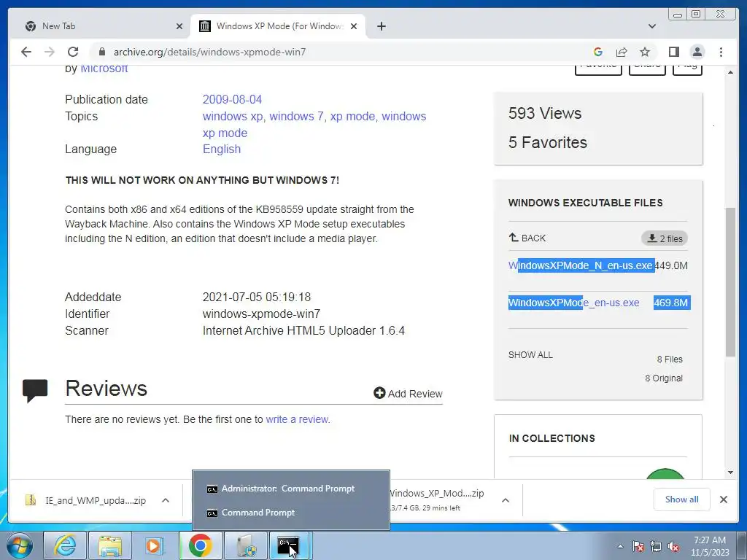
Task: Click the Command Prompt taskbar icon
Action: [289, 545]
